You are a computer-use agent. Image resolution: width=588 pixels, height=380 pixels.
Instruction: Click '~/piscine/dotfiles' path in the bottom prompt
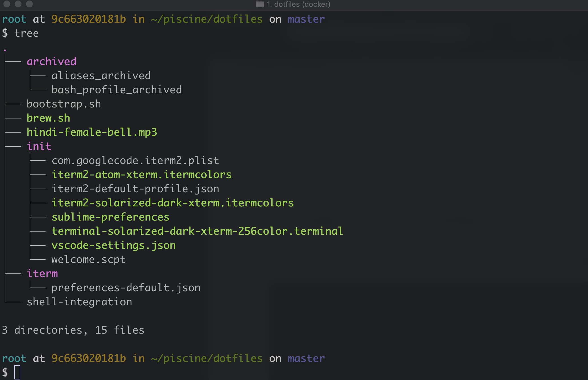pos(207,359)
